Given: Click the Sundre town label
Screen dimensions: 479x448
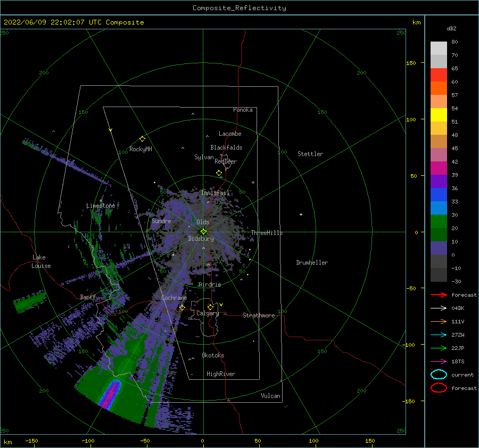Looking at the screenshot, I should tap(161, 221).
